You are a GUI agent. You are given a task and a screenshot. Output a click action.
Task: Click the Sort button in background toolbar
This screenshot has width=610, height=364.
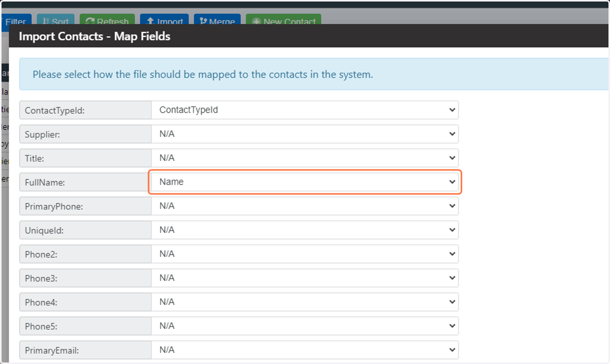(x=56, y=20)
